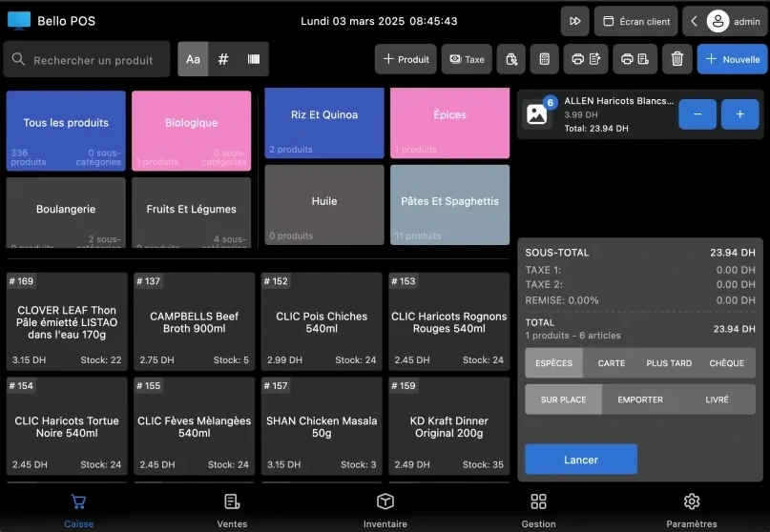Go to the Paramètres tab
Image resolution: width=770 pixels, height=532 pixels.
tap(692, 510)
